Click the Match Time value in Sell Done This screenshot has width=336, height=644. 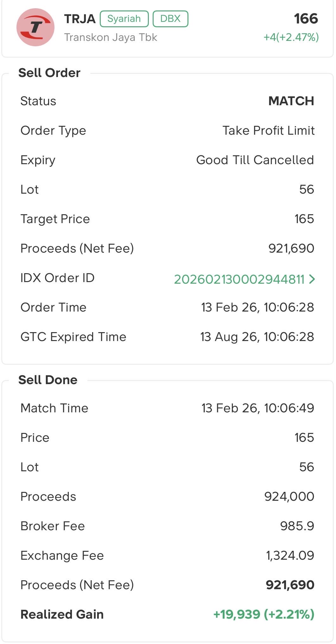[x=258, y=408]
